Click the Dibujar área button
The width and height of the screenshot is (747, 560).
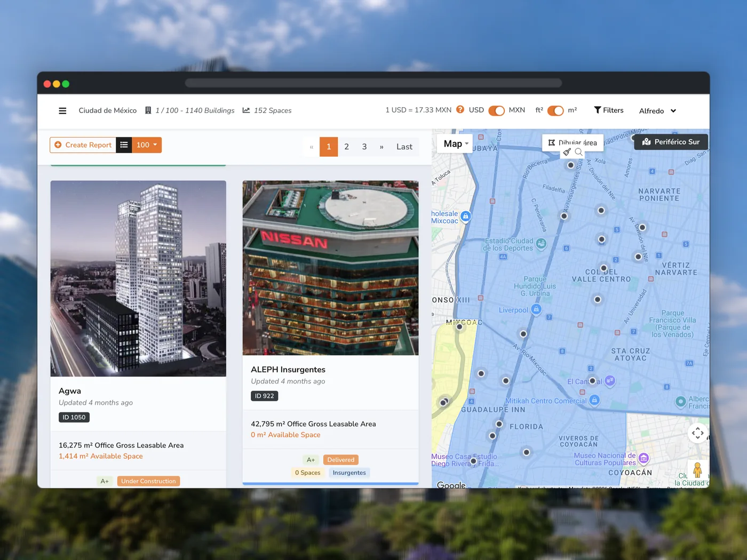click(573, 142)
